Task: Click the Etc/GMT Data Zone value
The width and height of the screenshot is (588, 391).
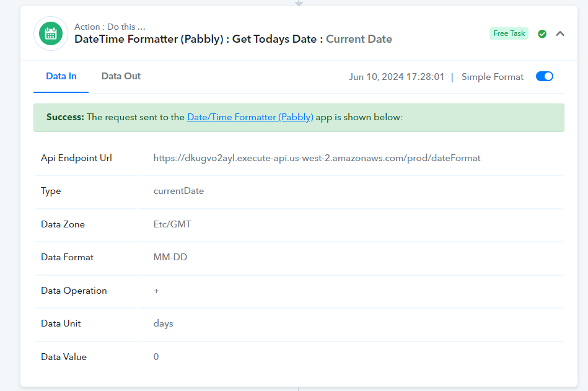Action: click(172, 224)
